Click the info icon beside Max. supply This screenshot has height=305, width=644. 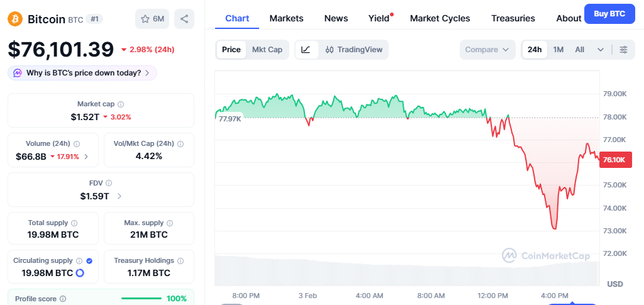(x=170, y=223)
